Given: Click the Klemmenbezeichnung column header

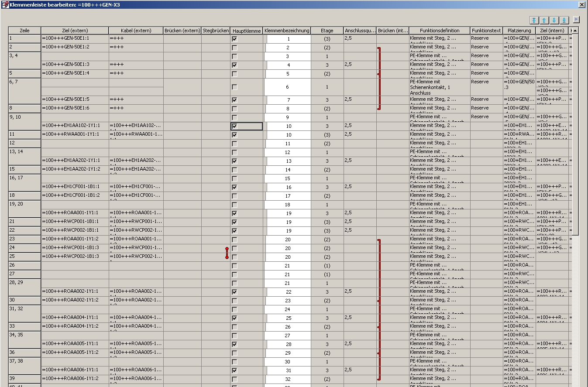Looking at the screenshot, I should [x=287, y=31].
